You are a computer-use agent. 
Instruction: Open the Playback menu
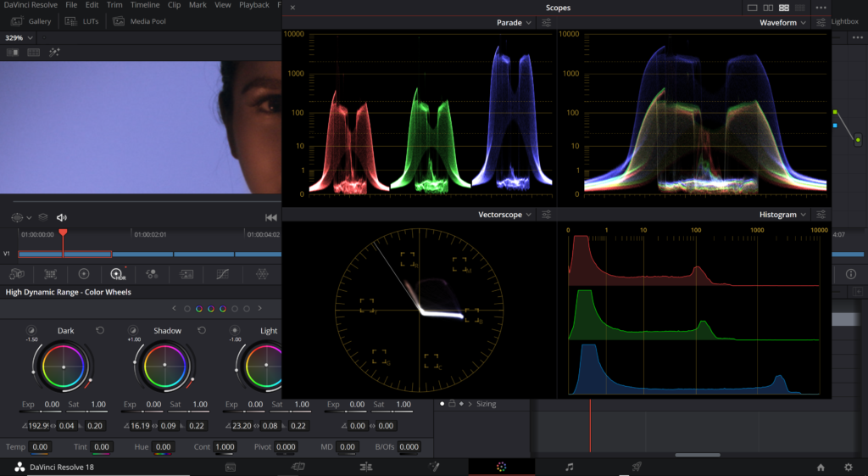(253, 5)
